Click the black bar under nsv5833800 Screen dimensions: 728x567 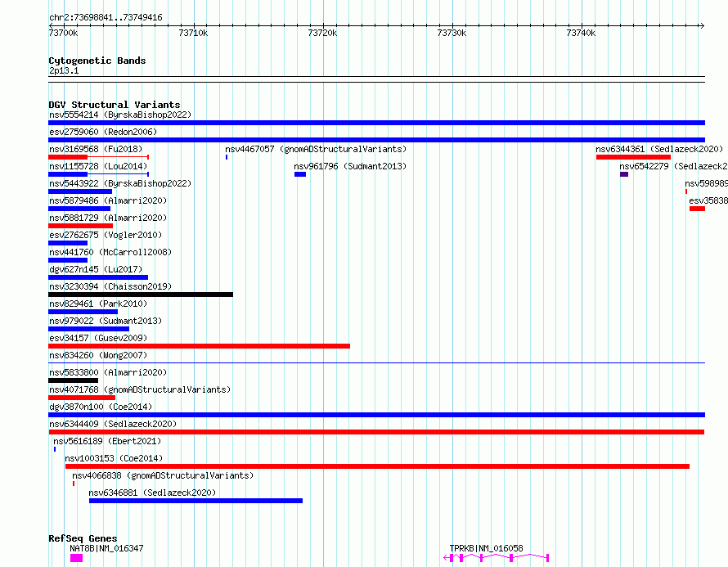[x=74, y=380]
